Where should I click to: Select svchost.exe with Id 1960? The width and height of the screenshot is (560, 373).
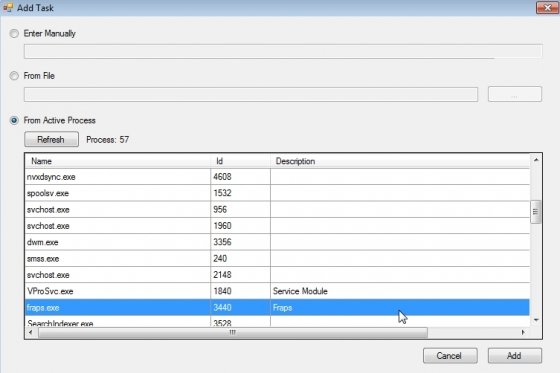pyautogui.click(x=277, y=226)
